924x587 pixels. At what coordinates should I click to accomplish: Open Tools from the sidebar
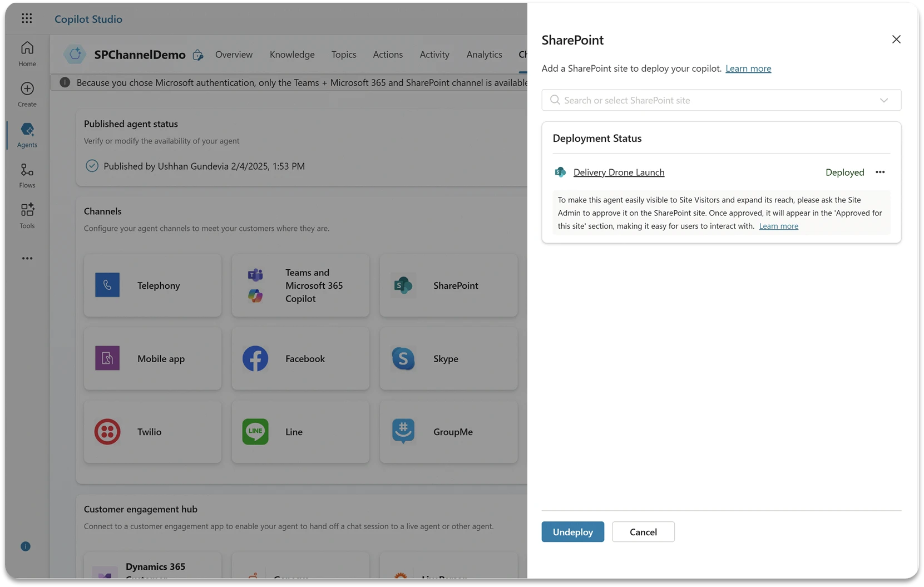click(26, 215)
